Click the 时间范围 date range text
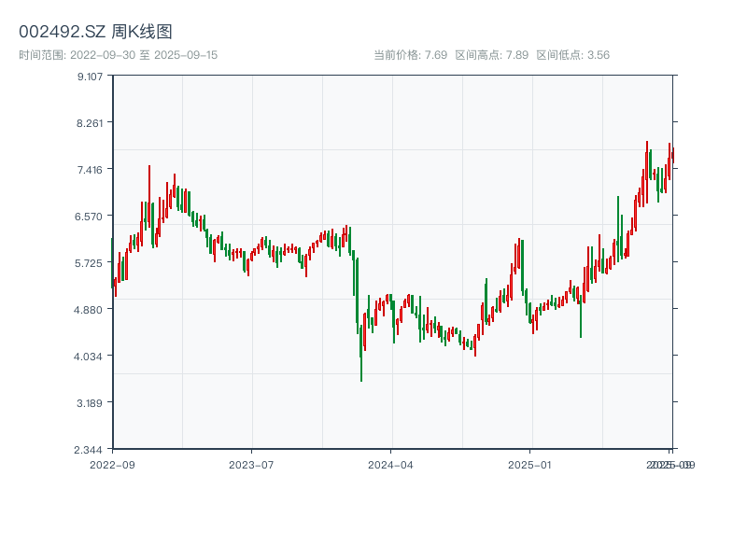This screenshot has height=560, width=747. point(118,55)
